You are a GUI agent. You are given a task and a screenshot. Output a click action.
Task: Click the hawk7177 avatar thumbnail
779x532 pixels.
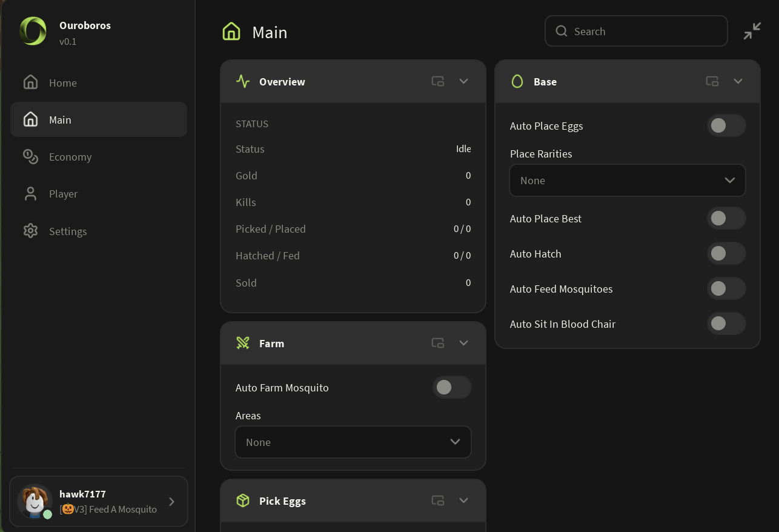pyautogui.click(x=34, y=501)
